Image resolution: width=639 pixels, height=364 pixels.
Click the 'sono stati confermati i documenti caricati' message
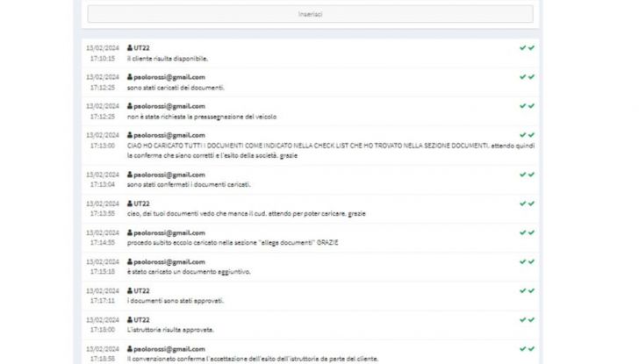click(189, 184)
